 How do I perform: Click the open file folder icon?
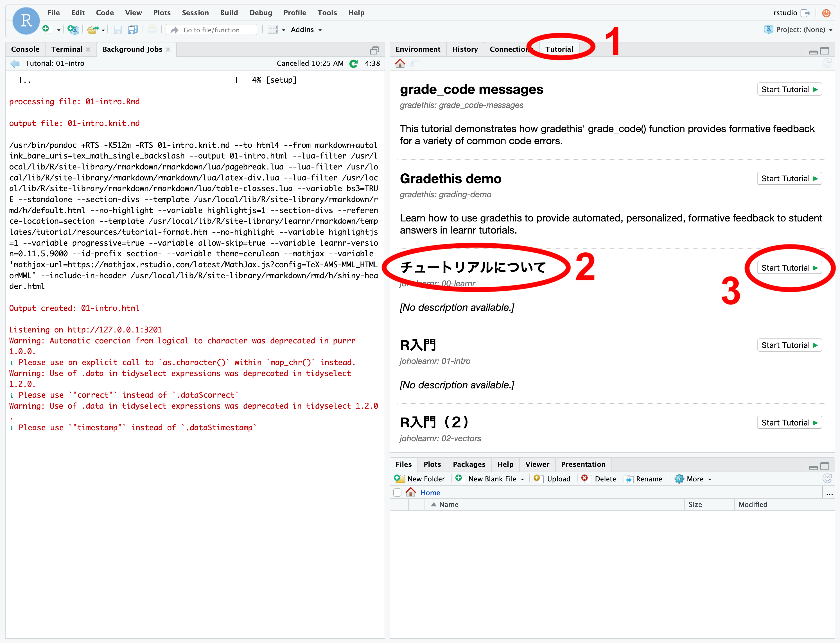coord(92,30)
